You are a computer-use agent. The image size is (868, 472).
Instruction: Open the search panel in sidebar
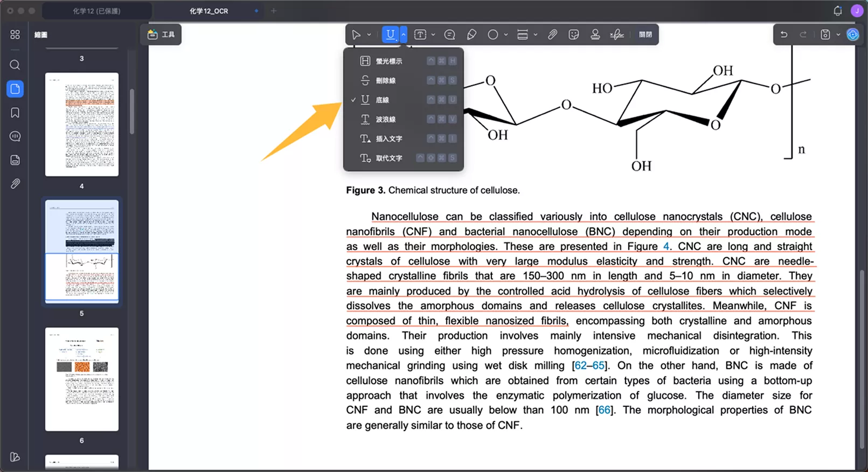15,65
